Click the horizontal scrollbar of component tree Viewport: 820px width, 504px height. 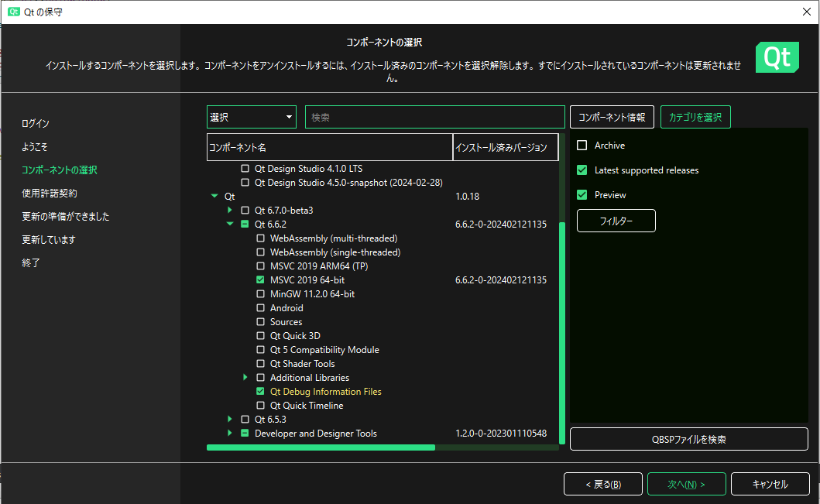click(321, 447)
